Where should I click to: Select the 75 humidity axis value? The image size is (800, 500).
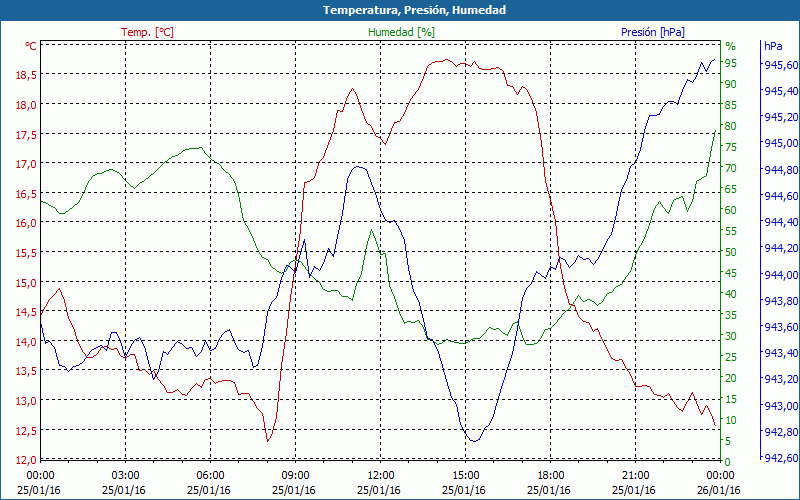731,147
